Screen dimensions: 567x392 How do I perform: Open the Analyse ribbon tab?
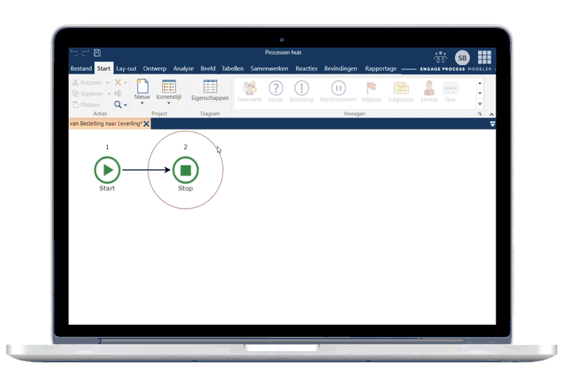point(183,69)
